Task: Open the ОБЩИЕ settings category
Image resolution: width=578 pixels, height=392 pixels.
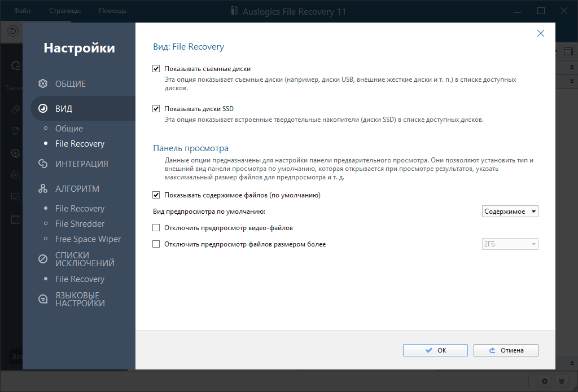Action: coord(71,83)
